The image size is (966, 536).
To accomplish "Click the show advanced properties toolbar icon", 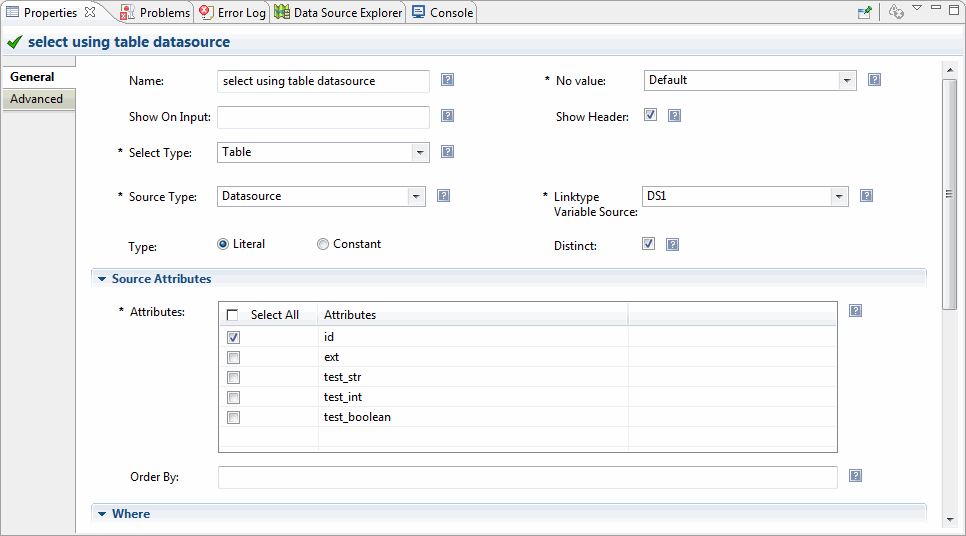I will 896,12.
